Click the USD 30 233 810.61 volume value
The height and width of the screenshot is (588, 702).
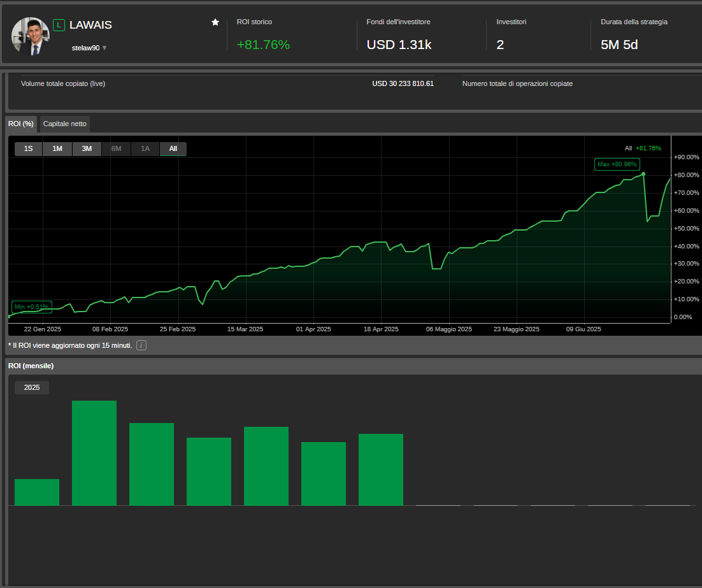click(x=403, y=83)
